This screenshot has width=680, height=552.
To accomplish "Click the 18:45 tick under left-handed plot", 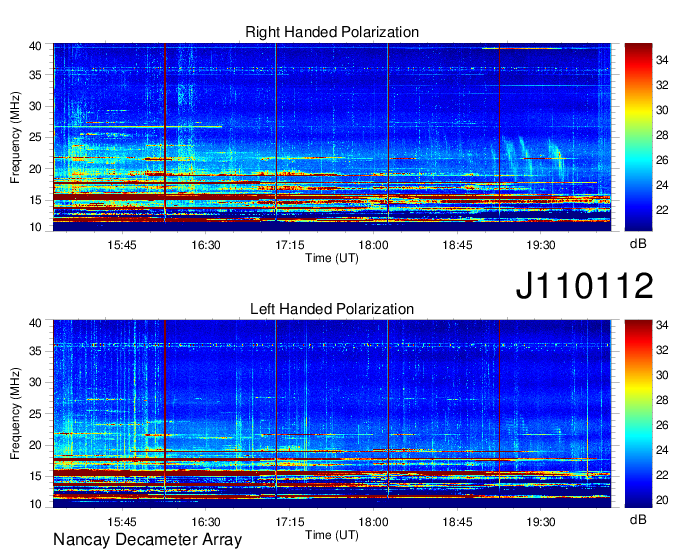I will (x=457, y=522).
